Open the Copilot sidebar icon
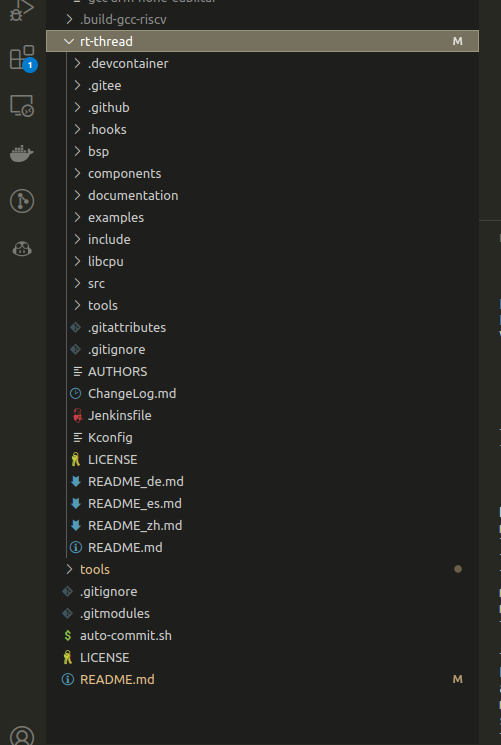 pyautogui.click(x=22, y=248)
